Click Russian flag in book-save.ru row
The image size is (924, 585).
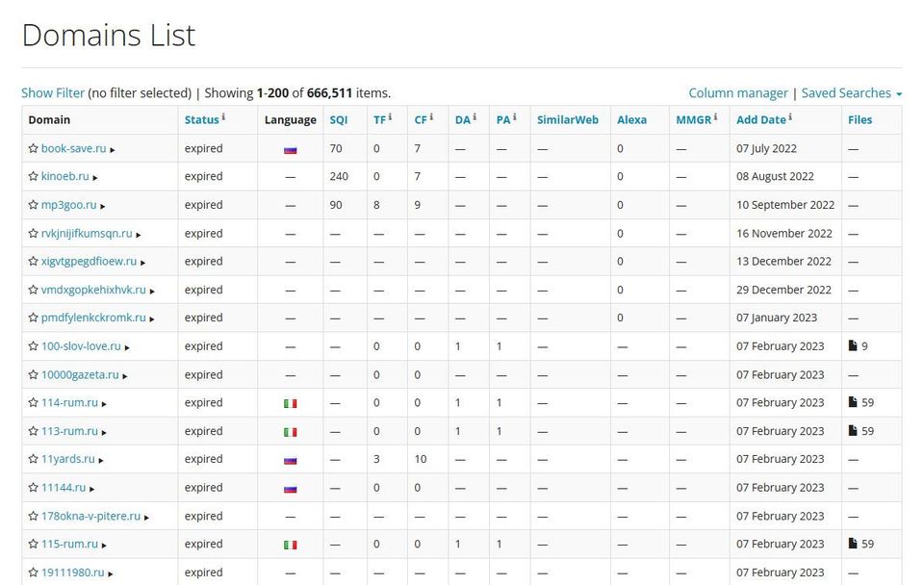click(x=290, y=150)
